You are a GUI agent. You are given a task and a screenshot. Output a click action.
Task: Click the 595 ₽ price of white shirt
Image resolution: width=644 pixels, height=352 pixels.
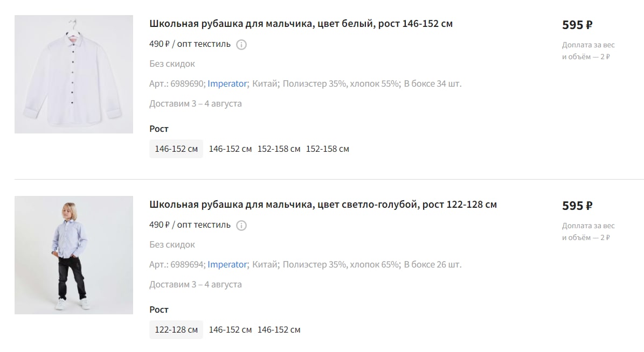[578, 25]
